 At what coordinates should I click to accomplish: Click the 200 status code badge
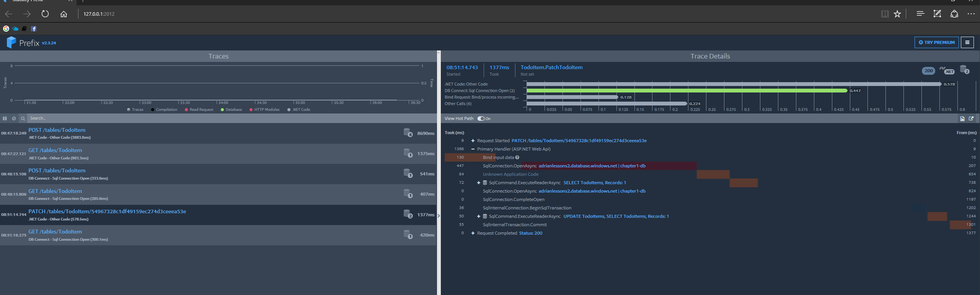pyautogui.click(x=928, y=71)
